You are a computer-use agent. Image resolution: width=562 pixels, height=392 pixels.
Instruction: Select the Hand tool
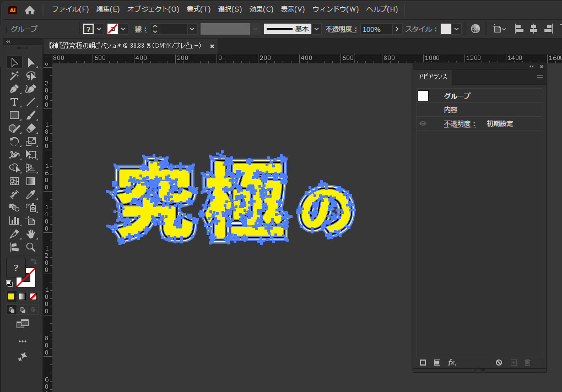[x=31, y=234]
